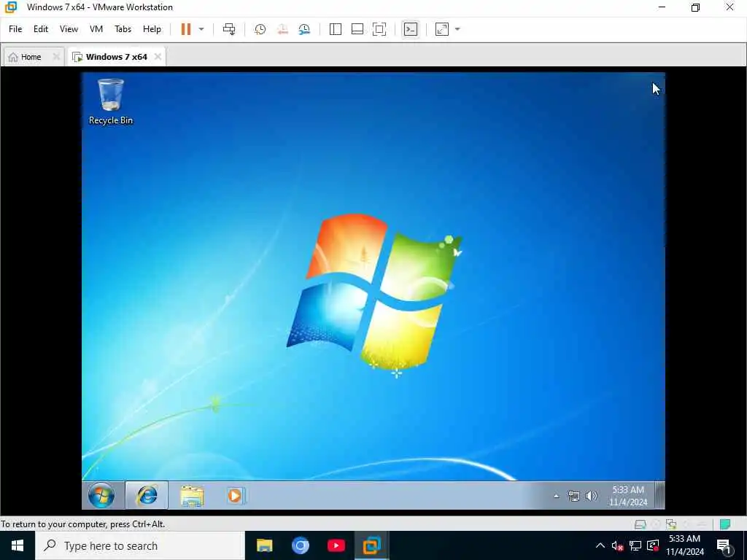Open the host Windows Start button
The height and width of the screenshot is (560, 747).
click(x=18, y=545)
